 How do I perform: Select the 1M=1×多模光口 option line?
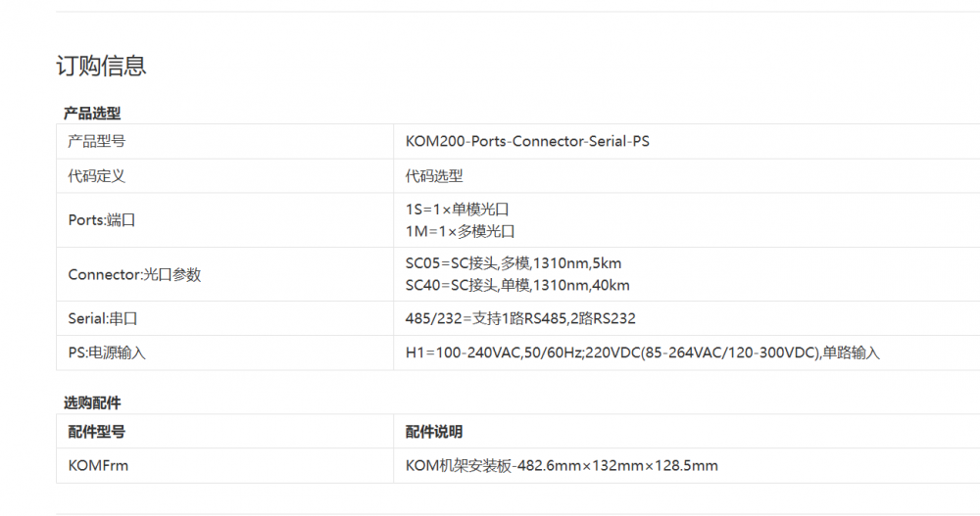460,231
